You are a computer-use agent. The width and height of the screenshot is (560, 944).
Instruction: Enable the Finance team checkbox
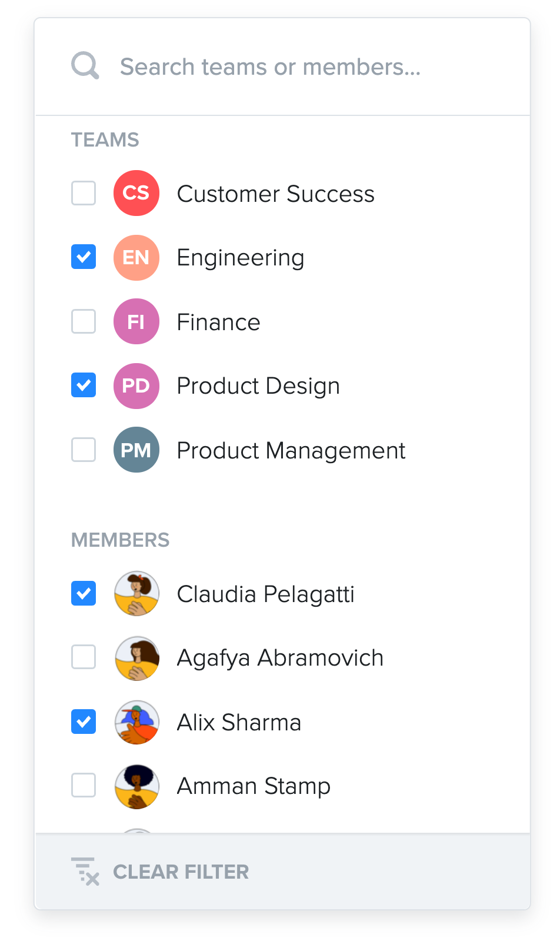click(x=84, y=321)
